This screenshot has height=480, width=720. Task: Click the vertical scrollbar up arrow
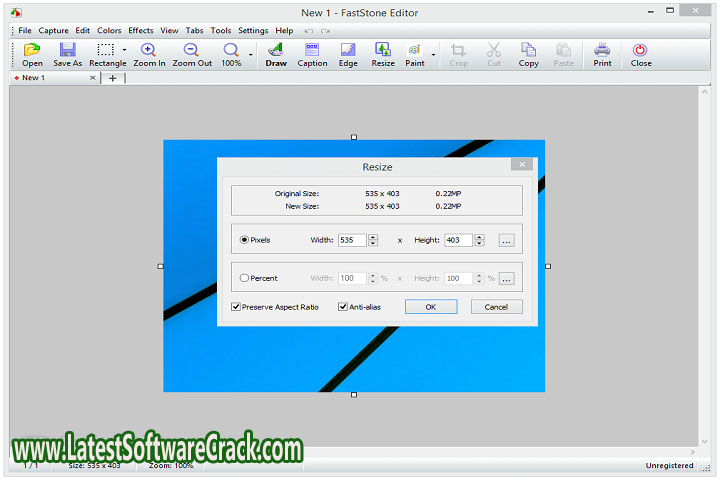click(x=704, y=92)
